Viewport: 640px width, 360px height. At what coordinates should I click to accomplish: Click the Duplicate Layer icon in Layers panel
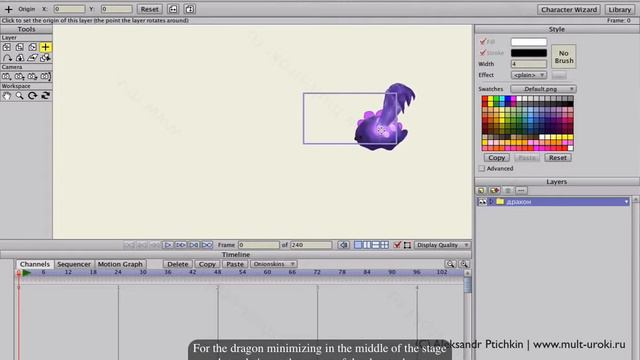[494, 191]
